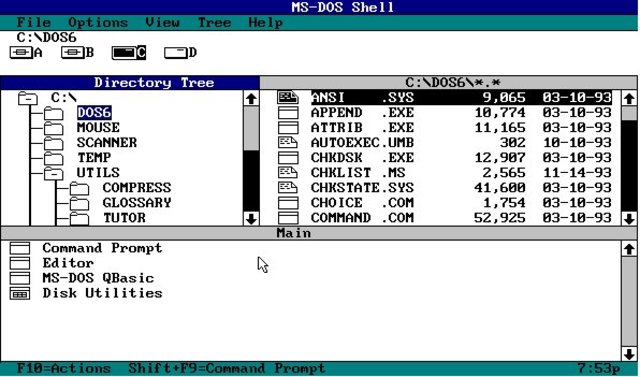Click Directory Tree scroll up arrow
Screen dimensions: 640x377
251,98
